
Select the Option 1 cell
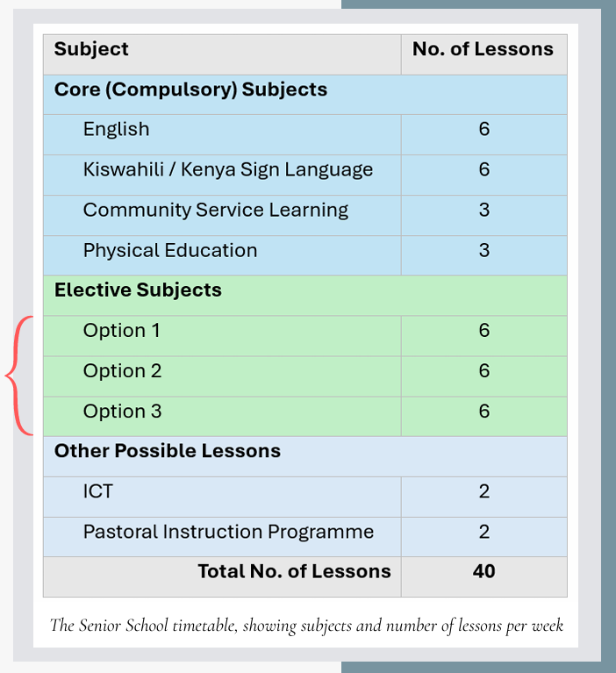click(122, 331)
